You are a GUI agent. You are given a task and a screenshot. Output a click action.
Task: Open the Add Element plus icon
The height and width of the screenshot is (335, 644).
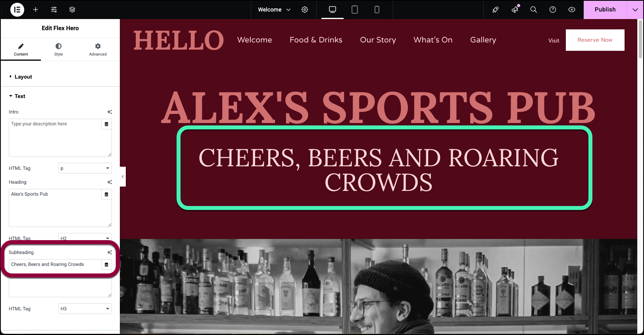tap(36, 10)
